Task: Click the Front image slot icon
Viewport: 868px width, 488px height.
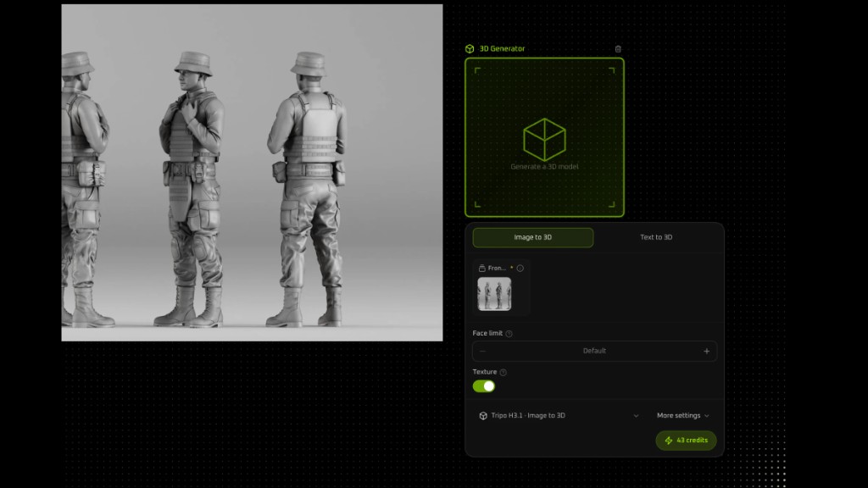Action: point(481,269)
